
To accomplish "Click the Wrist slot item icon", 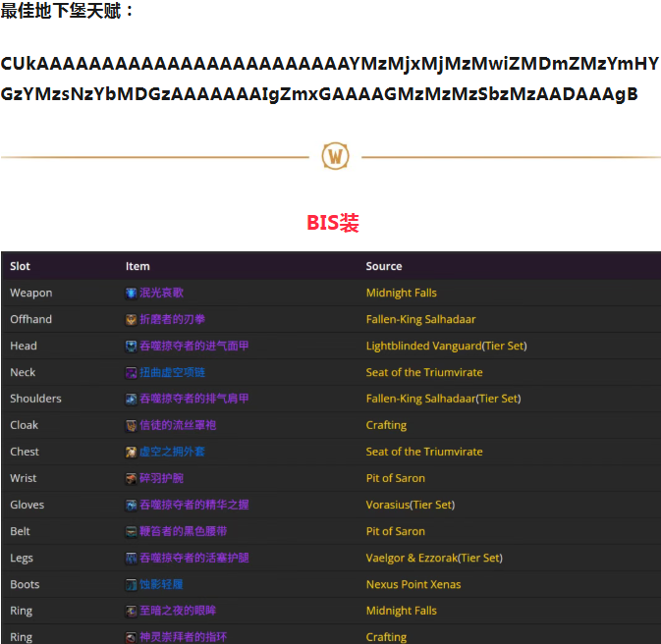I will coord(131,478).
